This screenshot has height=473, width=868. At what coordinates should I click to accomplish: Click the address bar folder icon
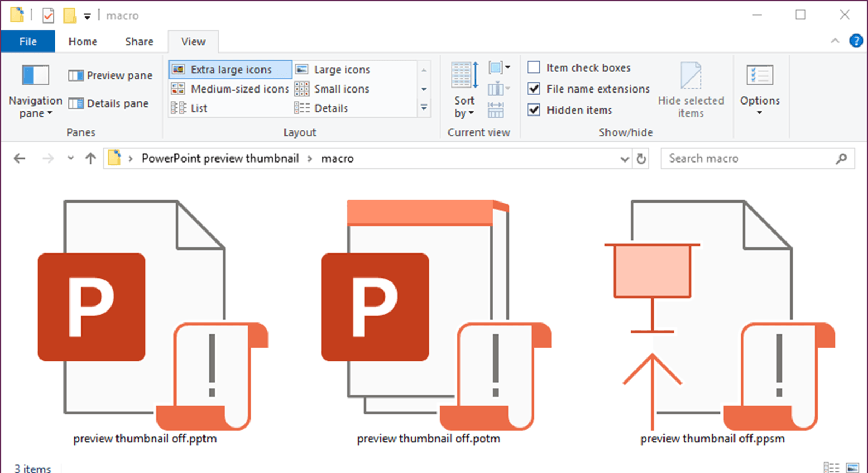(x=114, y=158)
